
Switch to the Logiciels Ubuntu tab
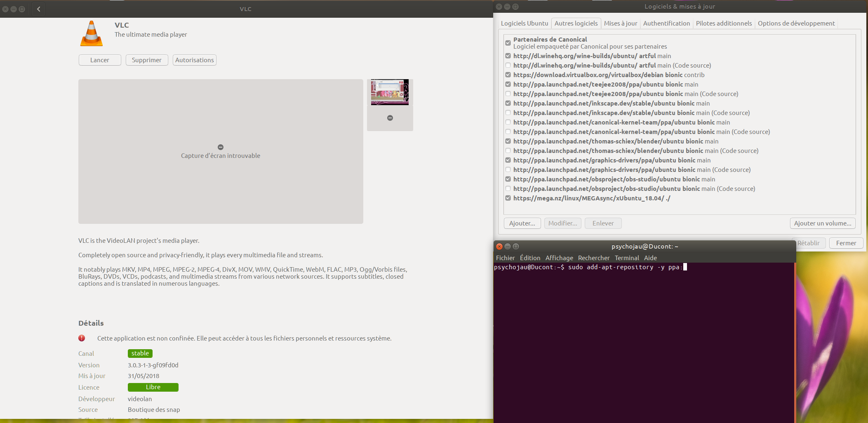coord(525,23)
